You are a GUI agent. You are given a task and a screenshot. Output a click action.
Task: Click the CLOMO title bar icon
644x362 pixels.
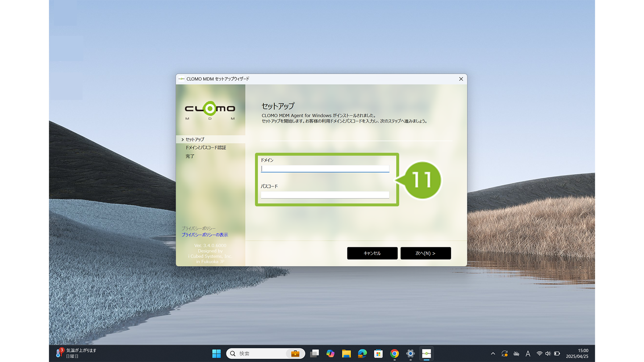(x=181, y=79)
